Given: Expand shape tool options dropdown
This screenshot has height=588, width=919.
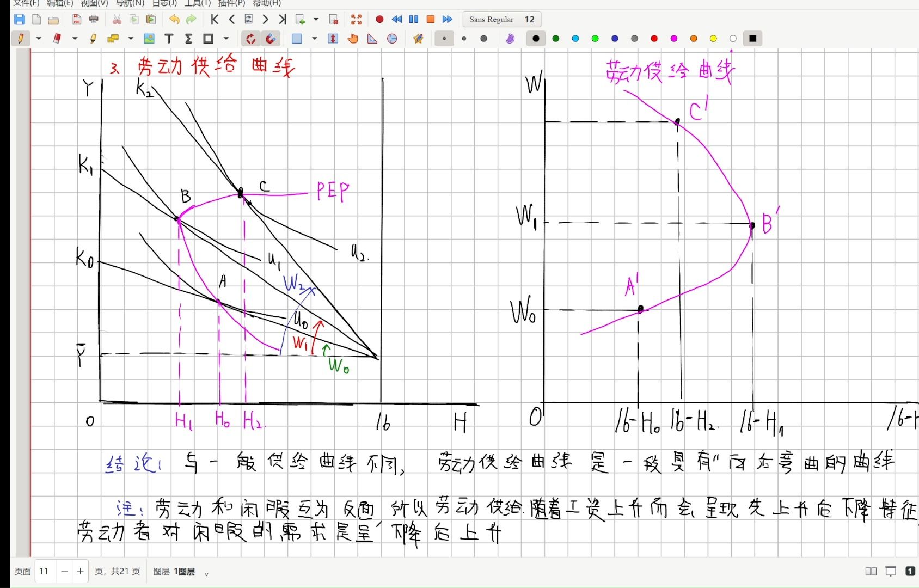Looking at the screenshot, I should click(x=226, y=39).
